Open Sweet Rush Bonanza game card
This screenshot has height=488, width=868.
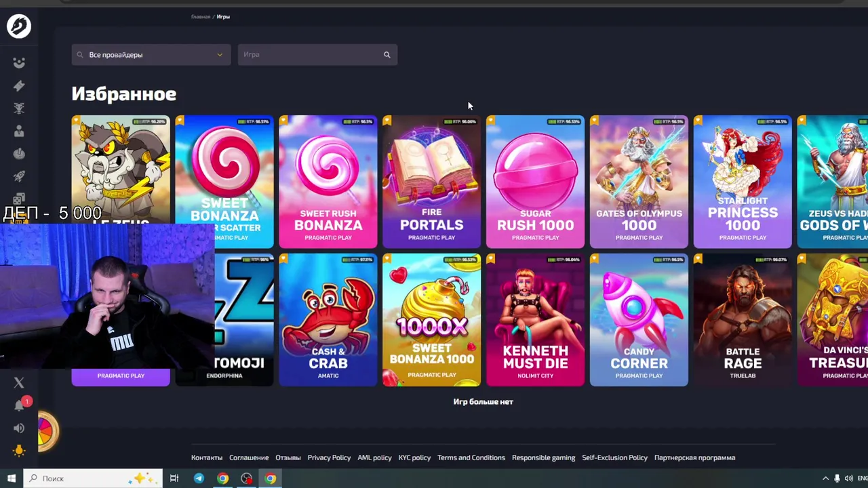[328, 182]
